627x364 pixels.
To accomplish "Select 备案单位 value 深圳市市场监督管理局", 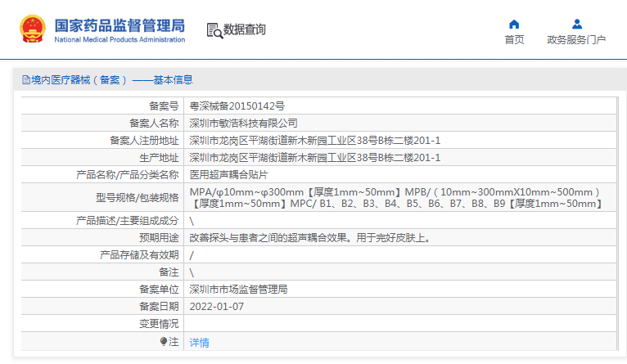I will 238,290.
